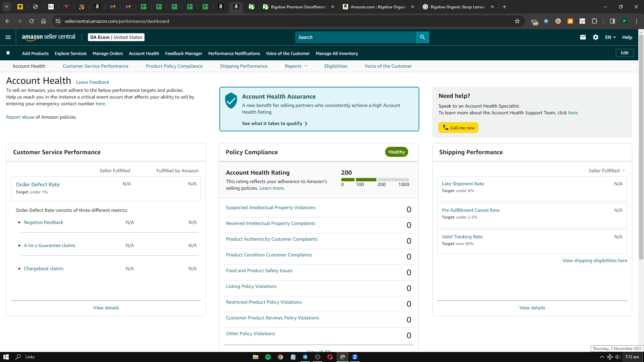
Task: Click View shipping eligibilities here link
Action: [595, 260]
